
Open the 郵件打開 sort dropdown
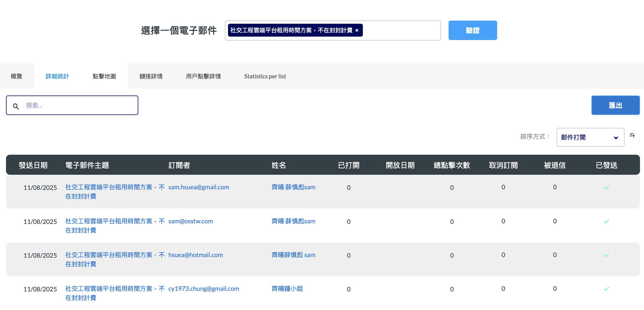[x=590, y=137]
